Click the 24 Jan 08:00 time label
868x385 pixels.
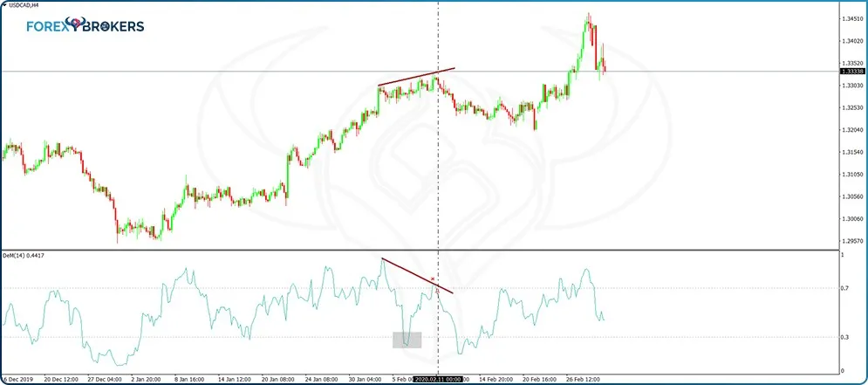[320, 380]
